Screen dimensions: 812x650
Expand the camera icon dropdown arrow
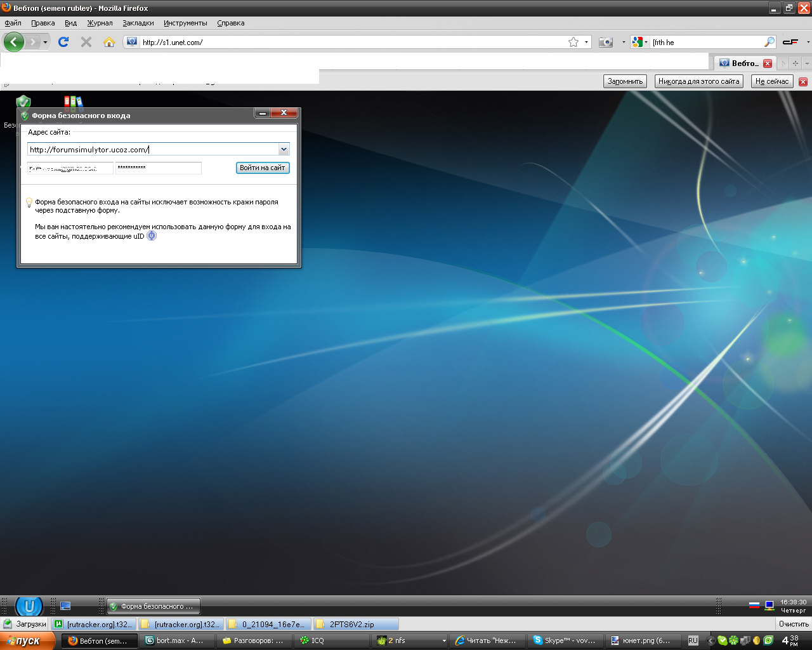pos(624,42)
